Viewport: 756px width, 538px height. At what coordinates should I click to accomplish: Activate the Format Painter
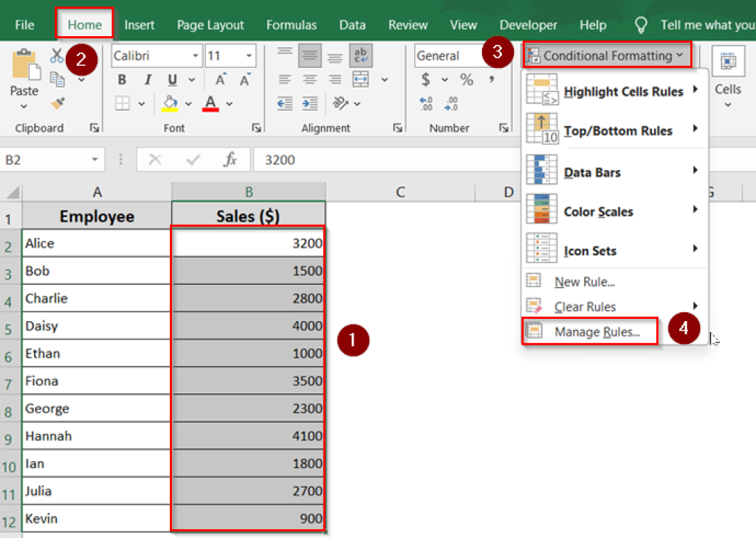57,103
